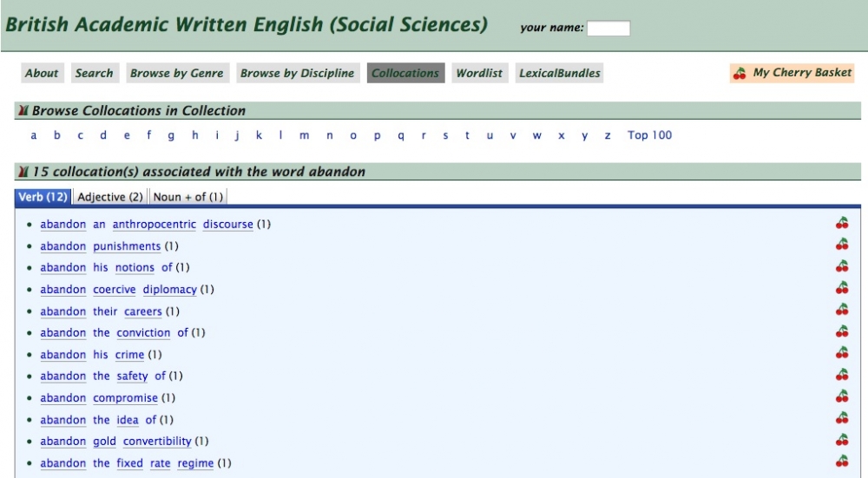Viewport: 868px width, 478px height.
Task: Add 'abandon an anthropocentric discourse' to cherry basket
Action: [842, 223]
